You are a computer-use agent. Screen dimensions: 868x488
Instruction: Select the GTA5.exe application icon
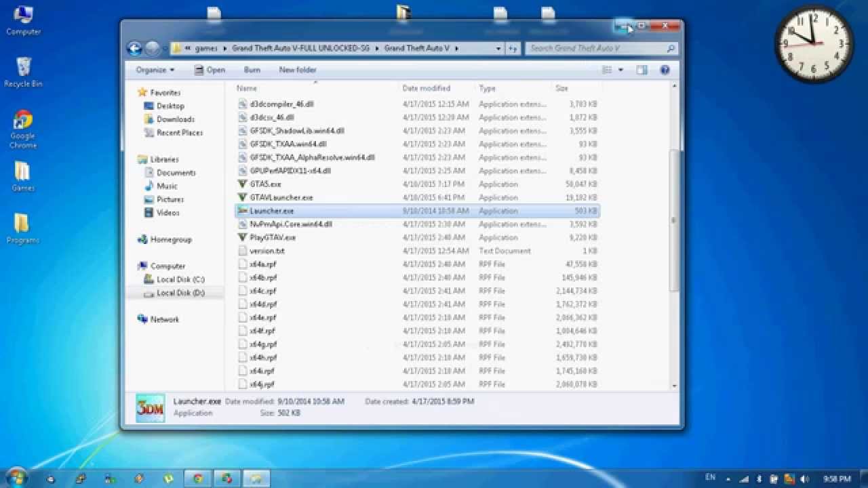click(x=243, y=184)
